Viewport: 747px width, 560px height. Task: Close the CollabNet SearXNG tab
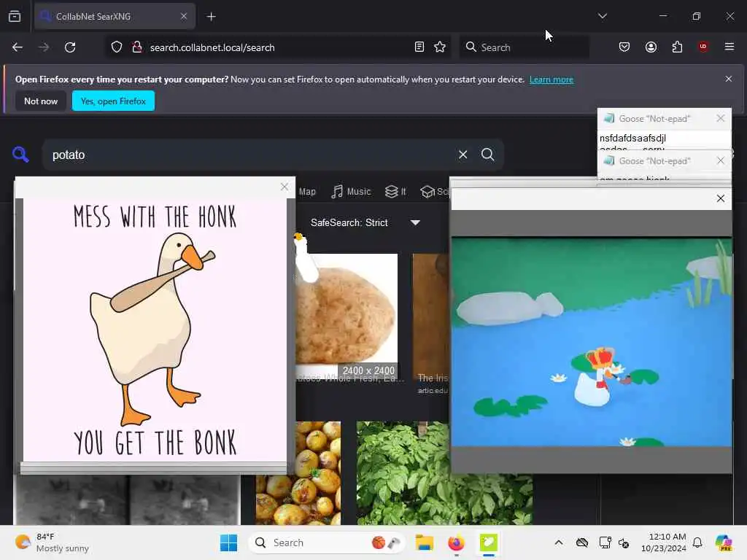184,16
